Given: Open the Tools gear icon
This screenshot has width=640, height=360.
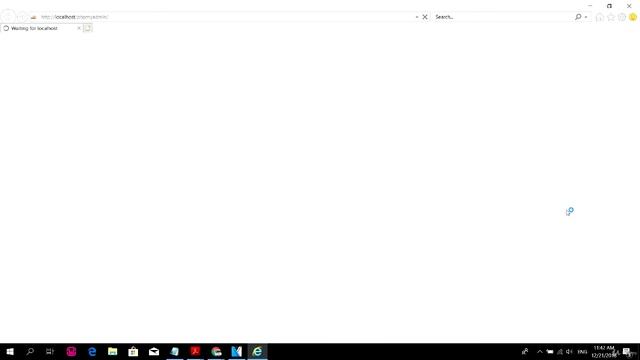Looking at the screenshot, I should click(x=622, y=17).
